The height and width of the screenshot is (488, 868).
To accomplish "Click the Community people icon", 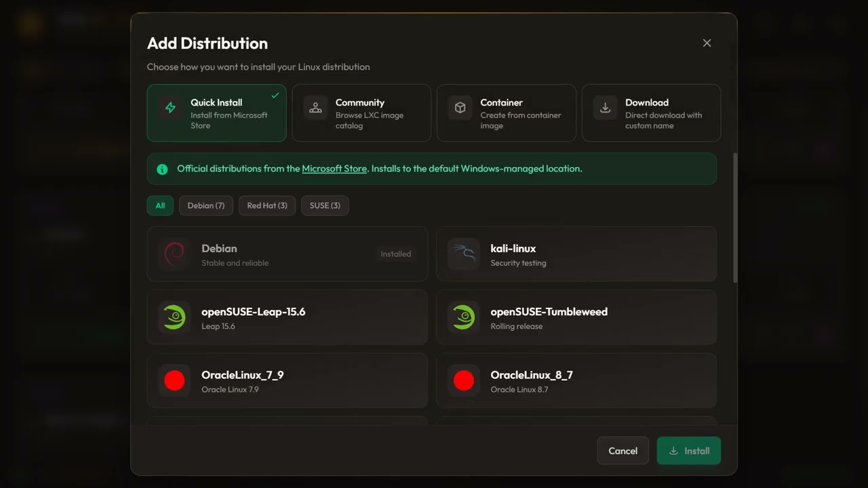I will [315, 108].
